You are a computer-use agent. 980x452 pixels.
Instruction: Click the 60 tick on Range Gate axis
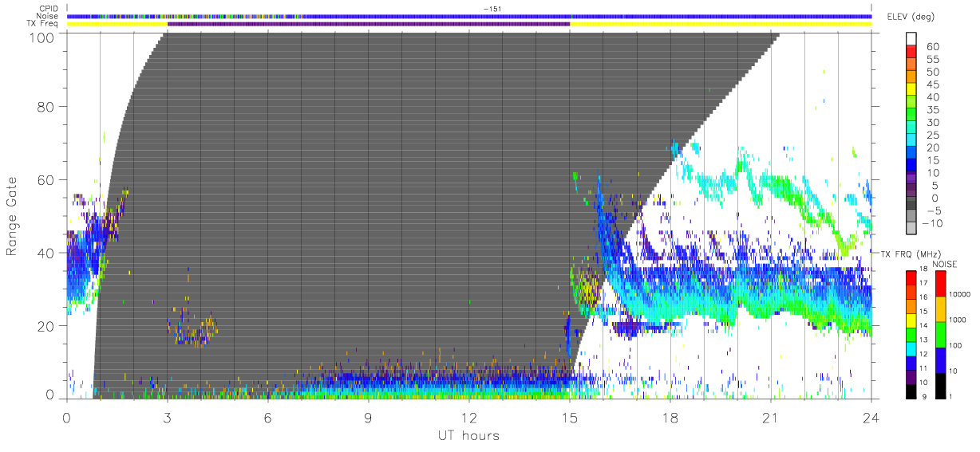(x=47, y=180)
